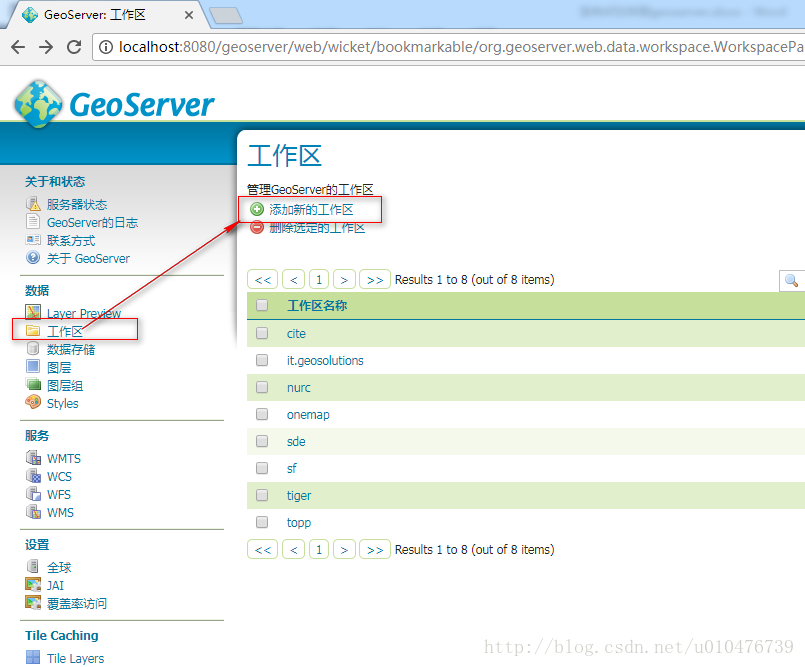The image size is (805, 667).
Task: Go to first page using top << button
Action: (262, 280)
